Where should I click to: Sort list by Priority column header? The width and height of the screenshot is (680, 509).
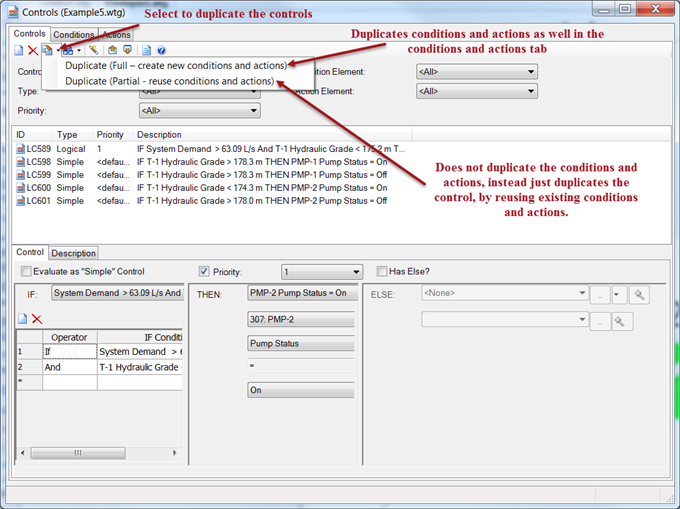point(112,134)
